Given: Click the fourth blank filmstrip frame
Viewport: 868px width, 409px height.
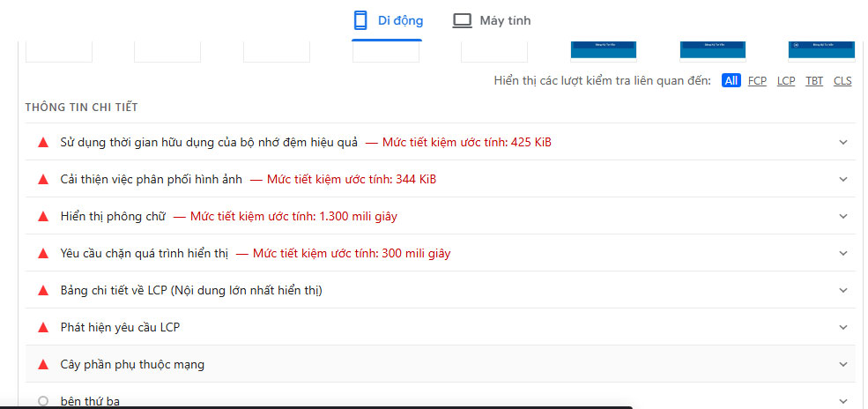Looking at the screenshot, I should [x=386, y=51].
